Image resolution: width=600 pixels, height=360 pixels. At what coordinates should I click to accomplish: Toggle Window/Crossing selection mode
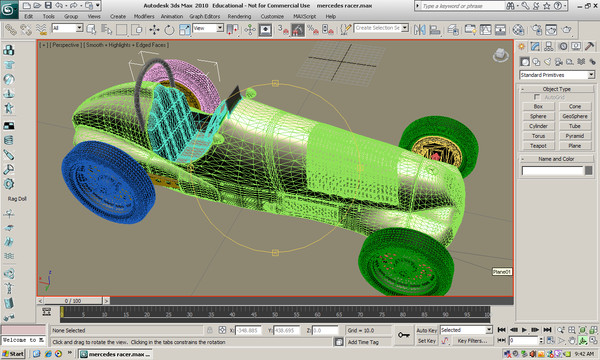(x=137, y=29)
